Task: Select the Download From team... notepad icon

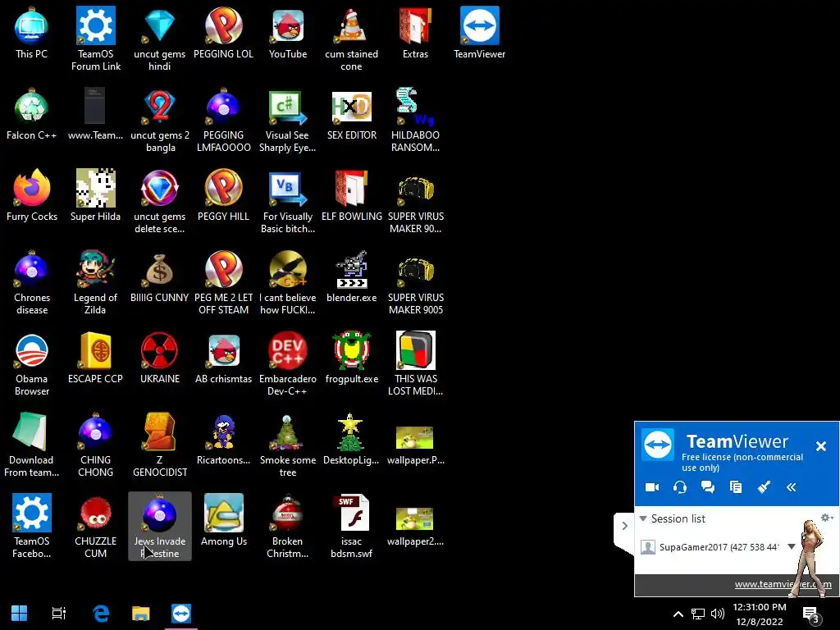Action: point(32,445)
